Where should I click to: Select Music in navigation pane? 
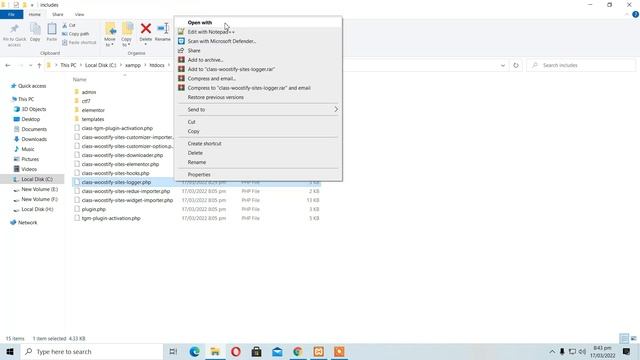point(28,149)
